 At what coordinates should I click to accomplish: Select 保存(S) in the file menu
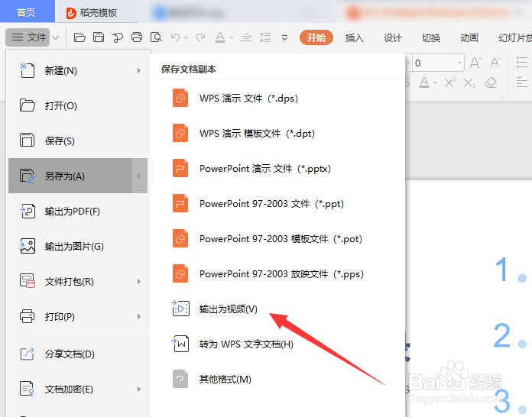pos(78,141)
